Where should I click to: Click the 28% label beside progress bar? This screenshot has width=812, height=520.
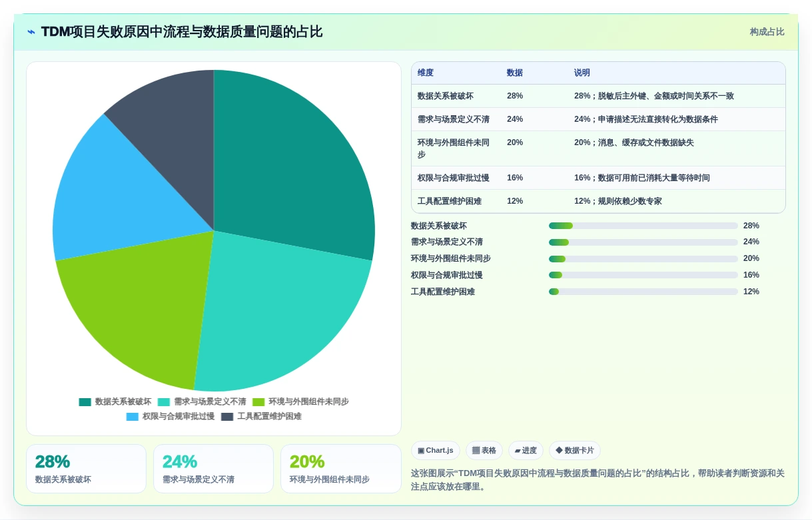click(x=751, y=226)
